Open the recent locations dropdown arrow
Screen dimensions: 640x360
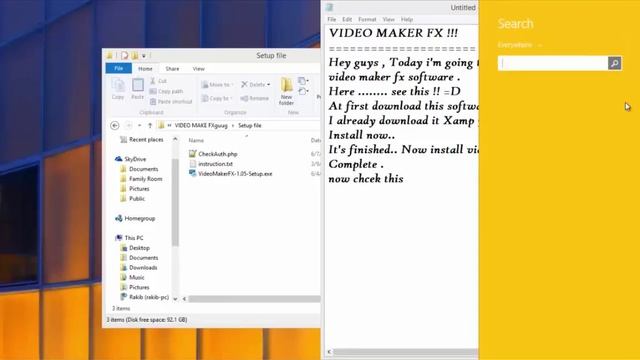(140, 125)
